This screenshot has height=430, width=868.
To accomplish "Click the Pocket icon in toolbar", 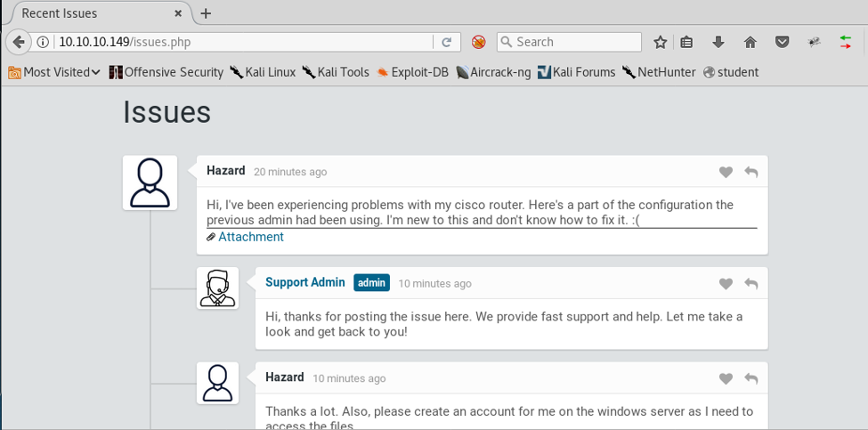I will pyautogui.click(x=782, y=42).
